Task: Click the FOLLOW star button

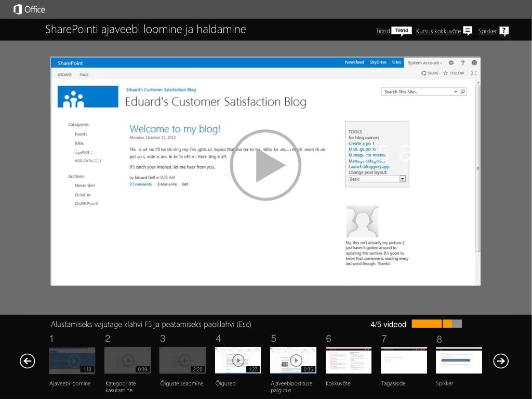Action: click(454, 73)
